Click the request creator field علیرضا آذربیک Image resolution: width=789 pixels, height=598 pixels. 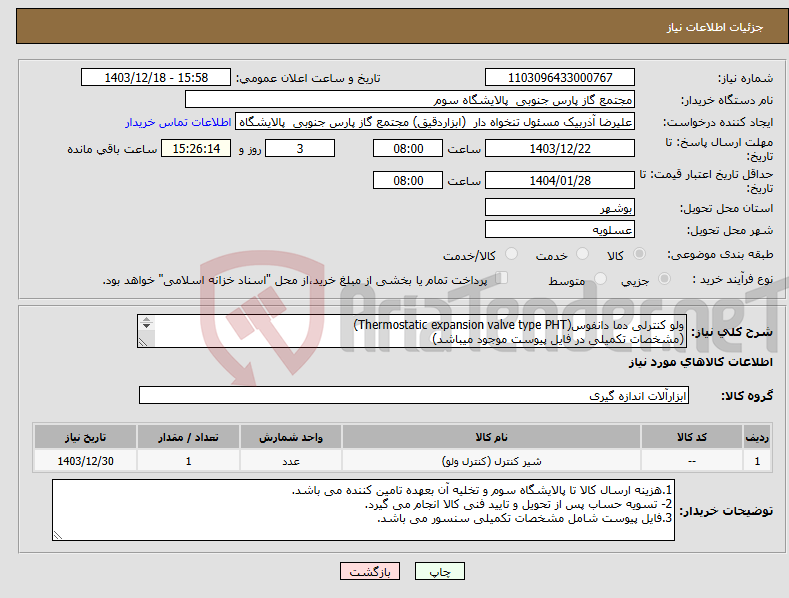coord(435,122)
